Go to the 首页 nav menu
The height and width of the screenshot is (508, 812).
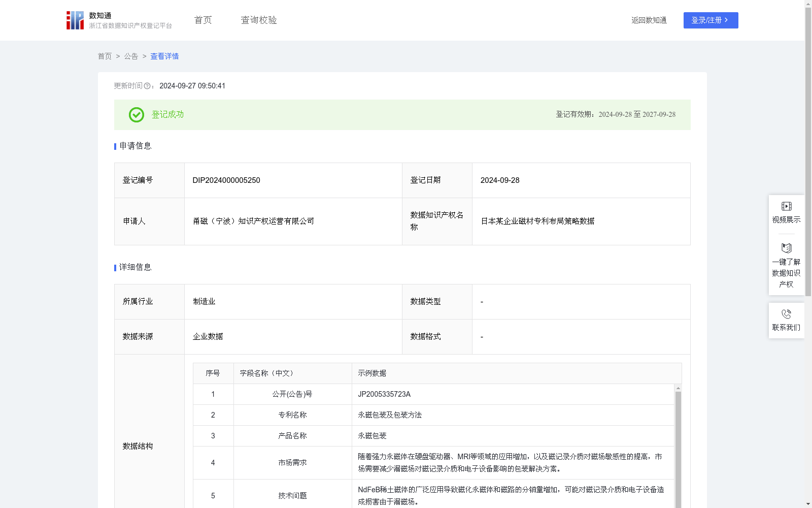[203, 20]
